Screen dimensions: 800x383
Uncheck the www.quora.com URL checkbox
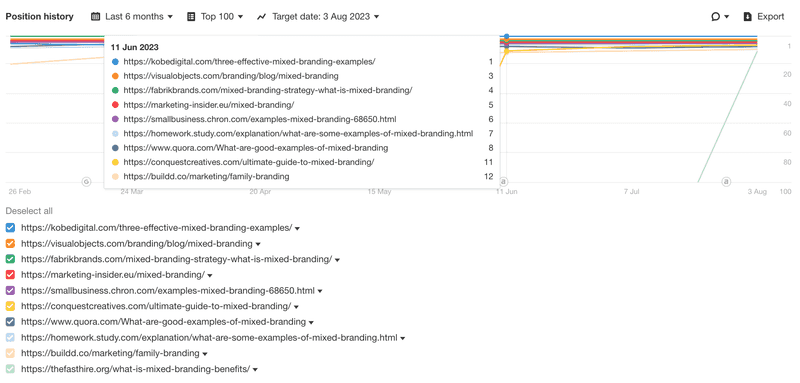pyautogui.click(x=10, y=322)
